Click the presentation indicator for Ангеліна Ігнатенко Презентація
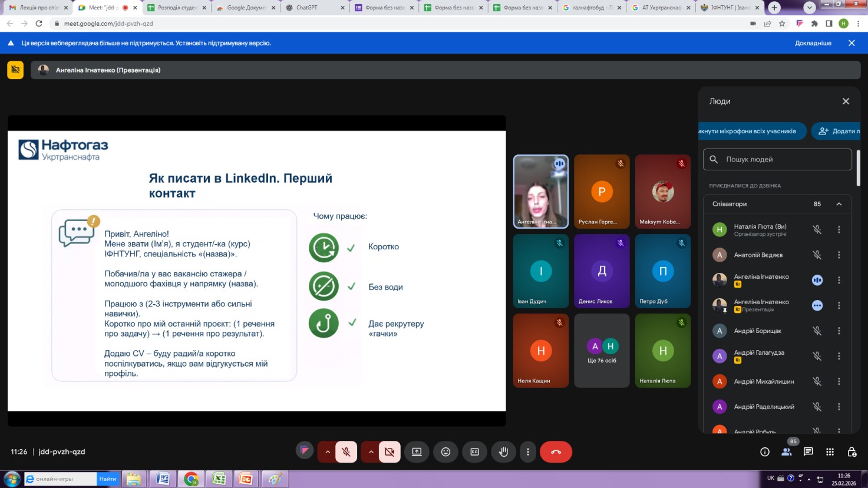Viewport: 868px width, 488px height. coord(817,306)
